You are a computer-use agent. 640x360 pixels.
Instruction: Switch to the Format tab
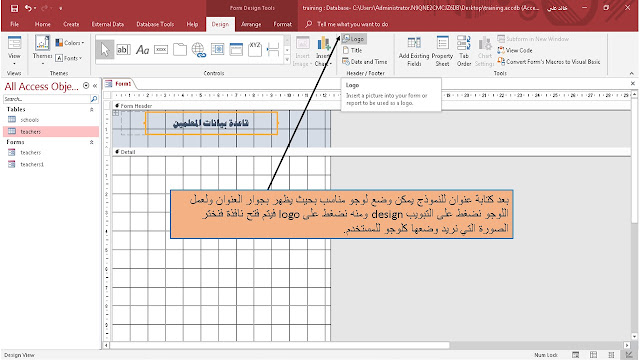pyautogui.click(x=282, y=24)
